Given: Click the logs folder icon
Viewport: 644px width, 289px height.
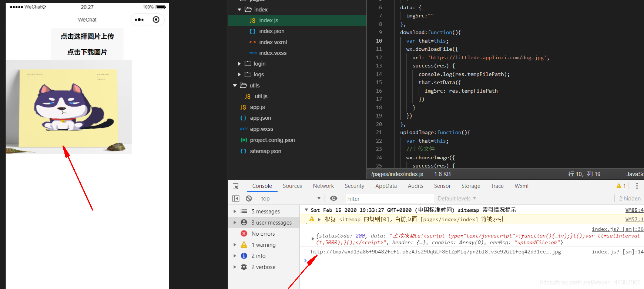Looking at the screenshot, I should (x=248, y=74).
